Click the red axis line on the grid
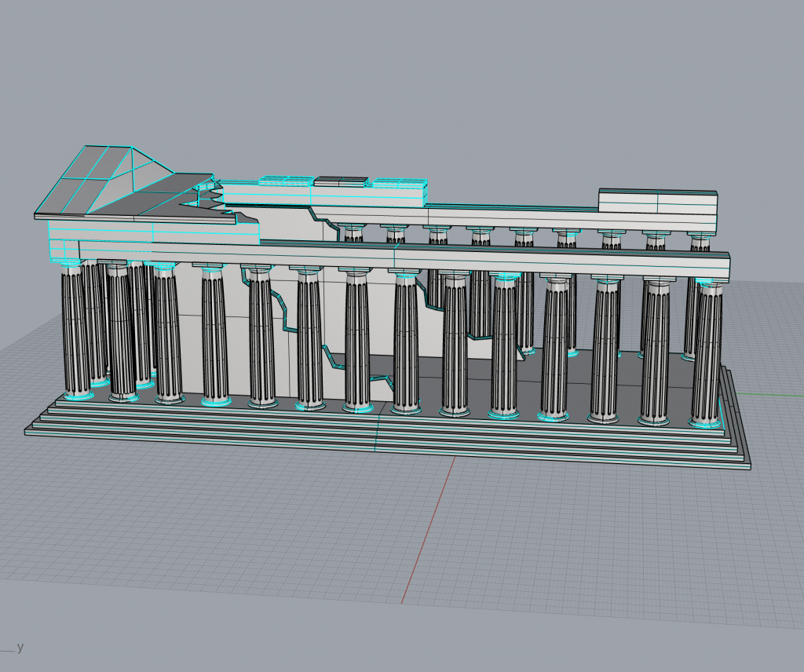This screenshot has height=672, width=804. coord(429,530)
